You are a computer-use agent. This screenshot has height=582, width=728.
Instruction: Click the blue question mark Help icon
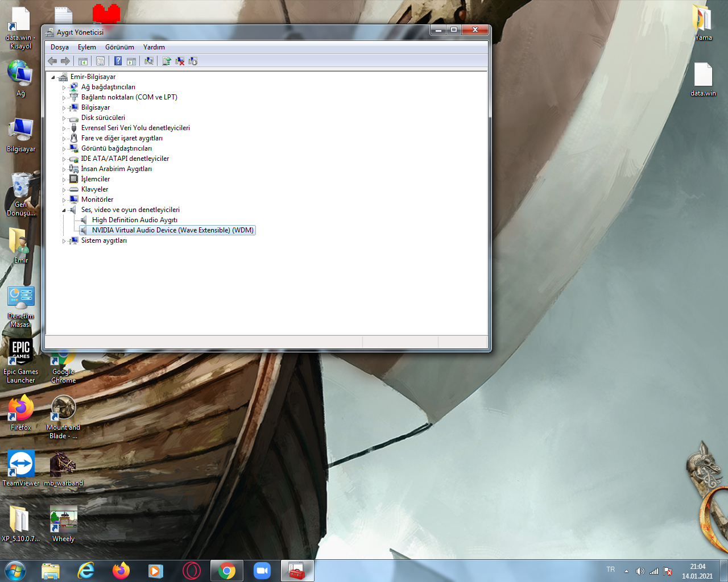pyautogui.click(x=118, y=61)
